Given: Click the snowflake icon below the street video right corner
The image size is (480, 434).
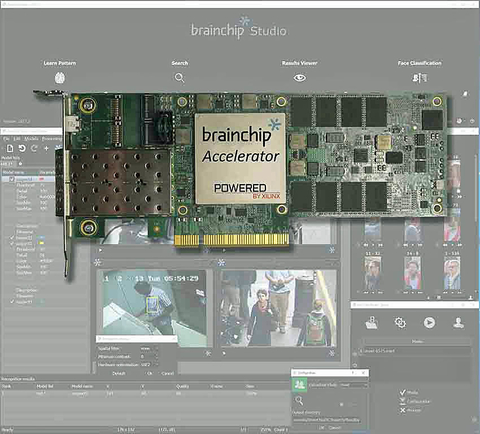Looking at the screenshot, I should coord(332,353).
